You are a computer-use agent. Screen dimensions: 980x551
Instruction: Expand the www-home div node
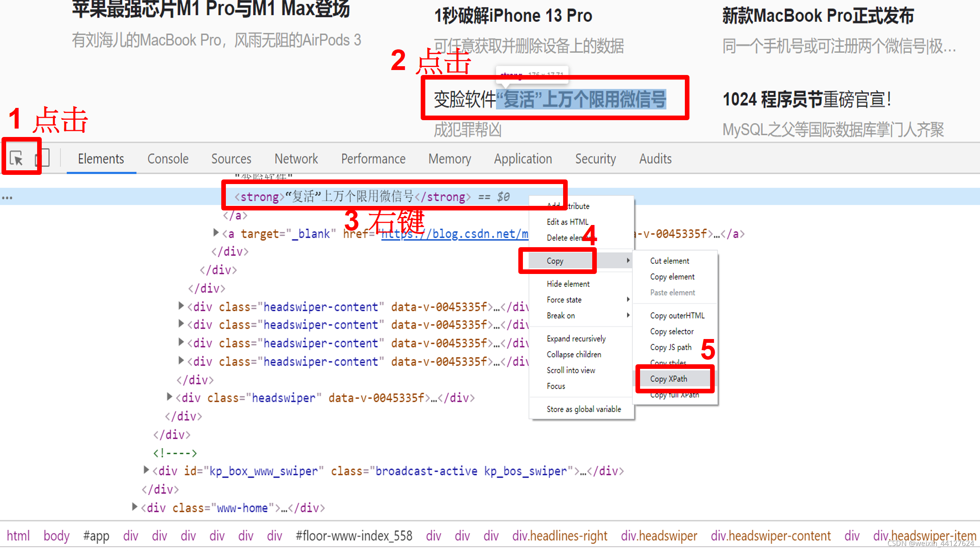coord(134,507)
